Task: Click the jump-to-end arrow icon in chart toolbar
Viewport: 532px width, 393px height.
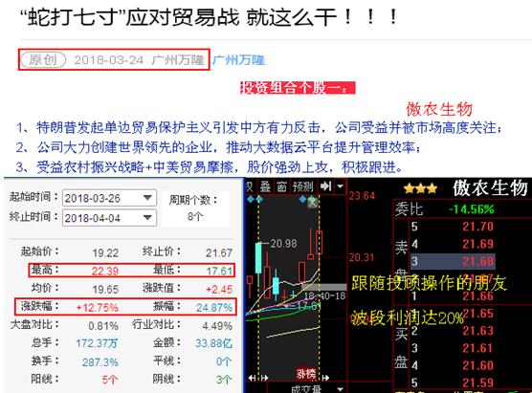Action: [325, 186]
